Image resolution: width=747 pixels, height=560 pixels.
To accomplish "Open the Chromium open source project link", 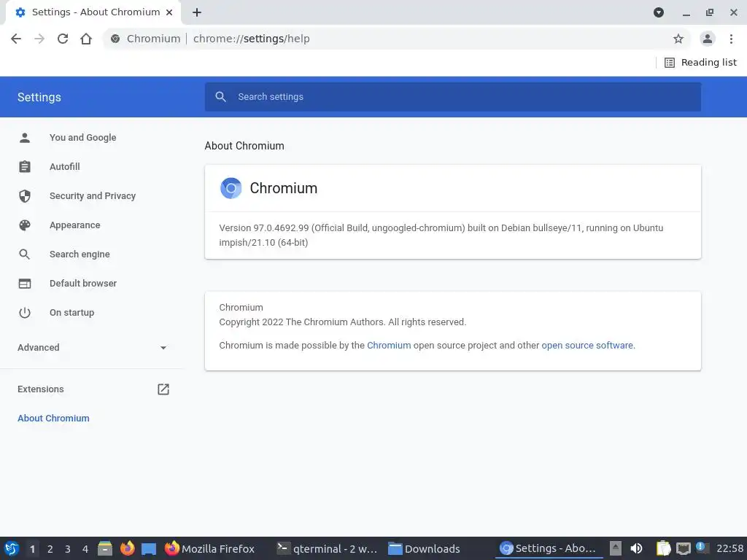I will click(389, 345).
